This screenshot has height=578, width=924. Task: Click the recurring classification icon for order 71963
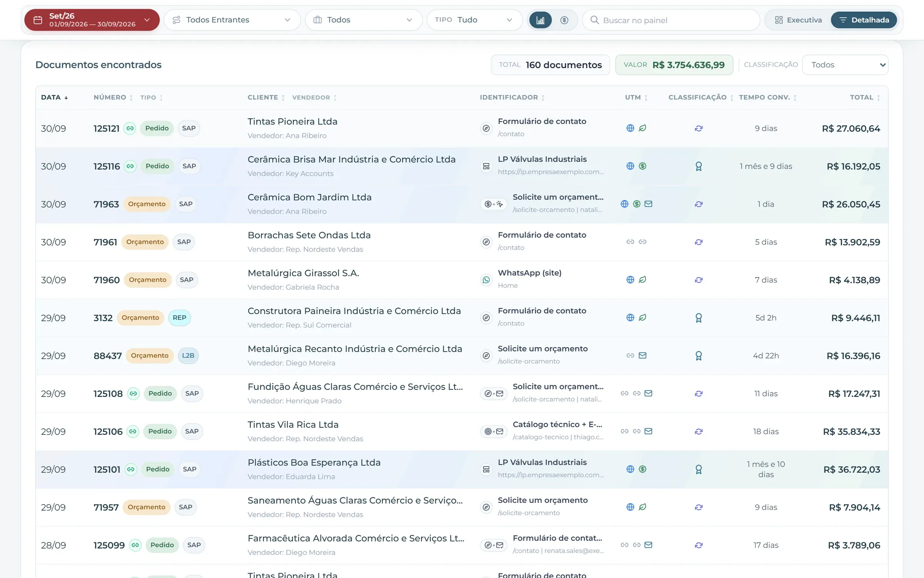point(699,204)
